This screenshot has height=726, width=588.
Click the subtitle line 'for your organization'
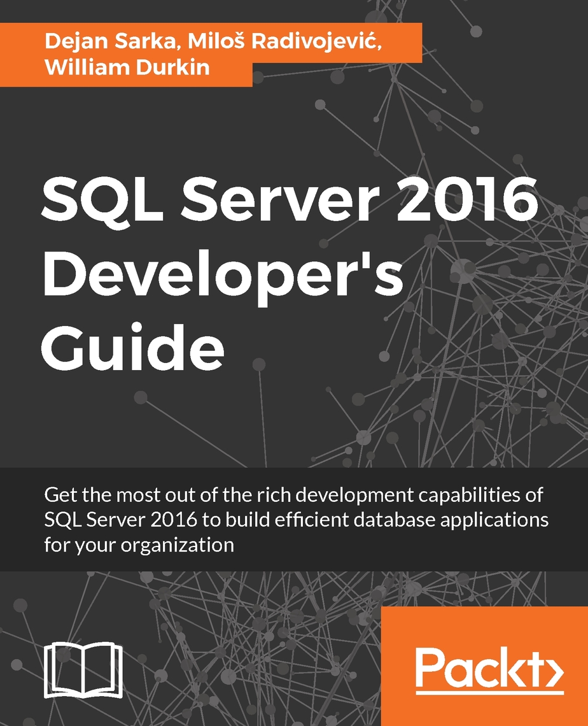pyautogui.click(x=139, y=545)
